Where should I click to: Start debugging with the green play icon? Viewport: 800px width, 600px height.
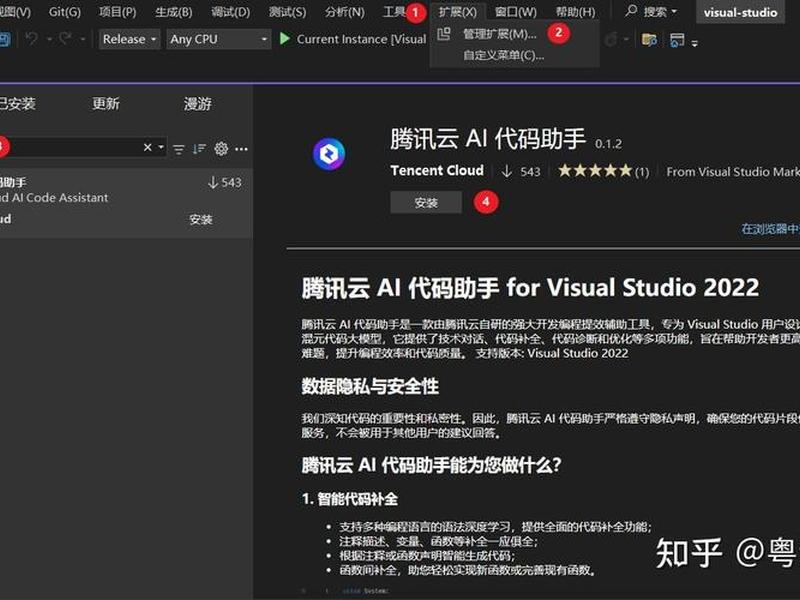tap(285, 39)
